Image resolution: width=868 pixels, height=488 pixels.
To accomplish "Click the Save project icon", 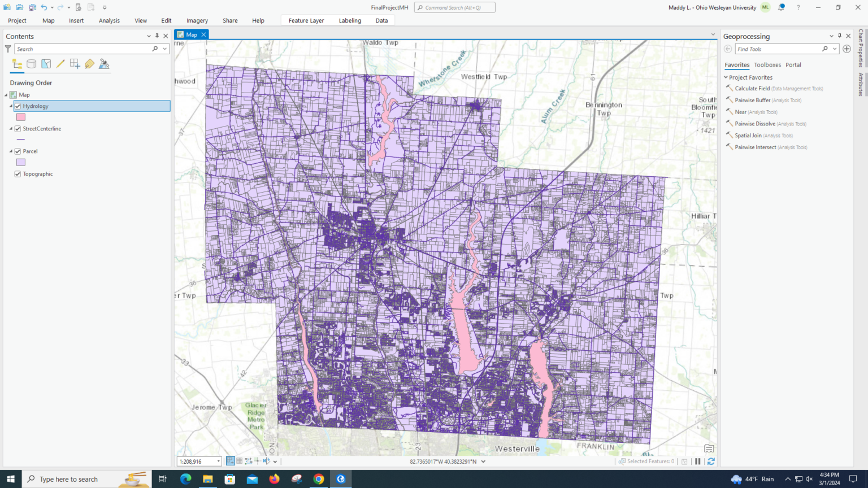I will (x=32, y=7).
